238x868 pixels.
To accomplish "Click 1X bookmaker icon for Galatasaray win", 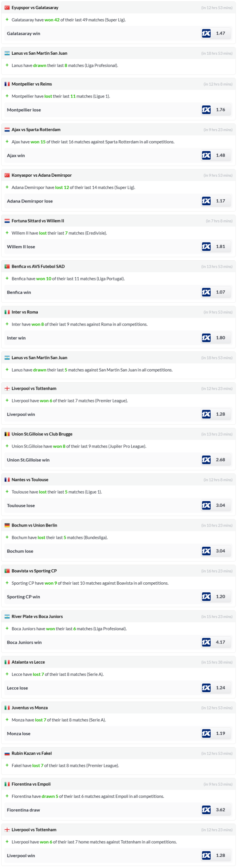I will pyautogui.click(x=206, y=33).
